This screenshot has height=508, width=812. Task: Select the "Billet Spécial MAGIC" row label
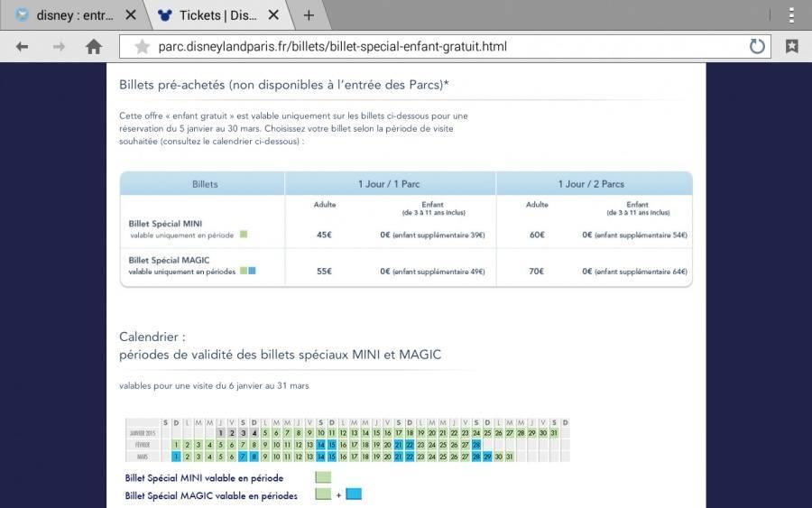170,260
